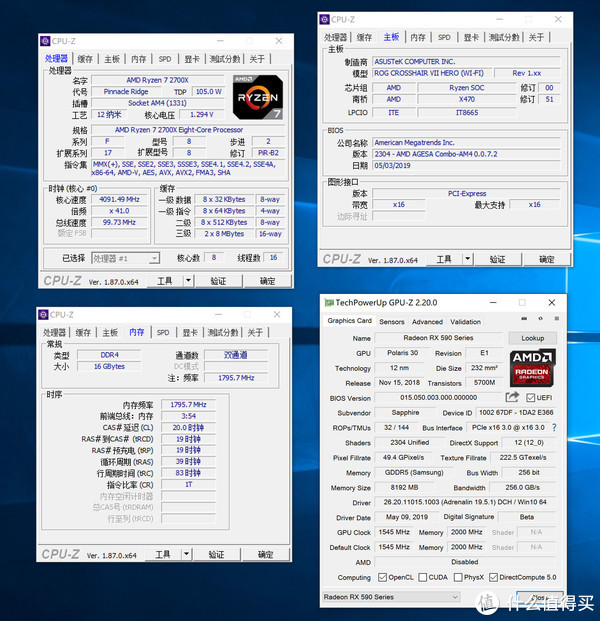Viewport: 600px width, 621px height.
Task: Expand the 工具 dropdown arrow in processor window
Action: 188,281
